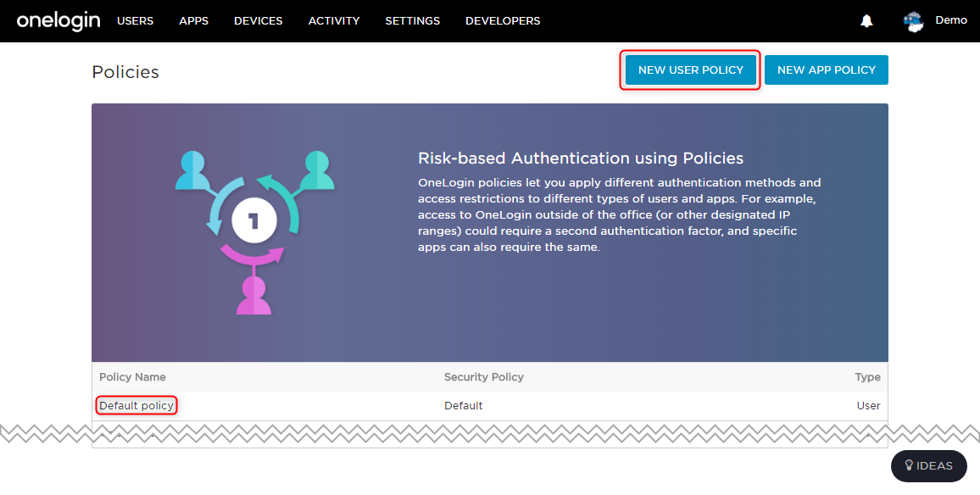Sort by Policy Name column header
This screenshot has height=495, width=980.
tap(132, 377)
